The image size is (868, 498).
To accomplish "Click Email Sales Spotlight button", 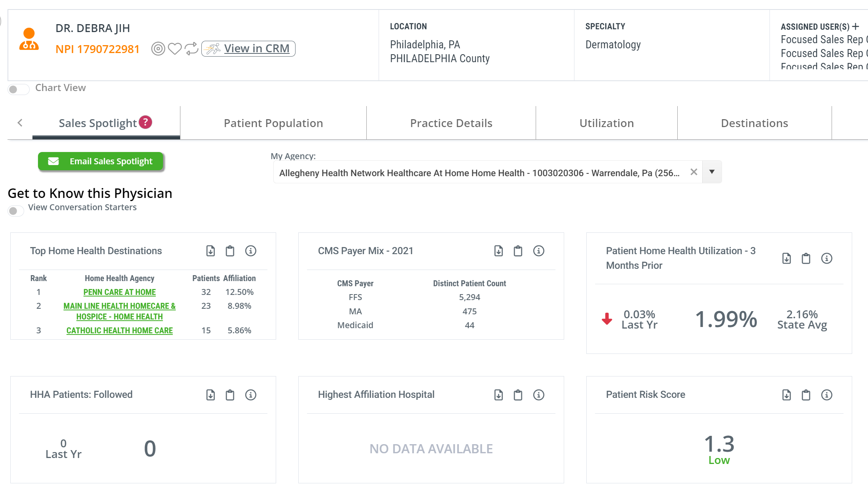I will tap(100, 162).
